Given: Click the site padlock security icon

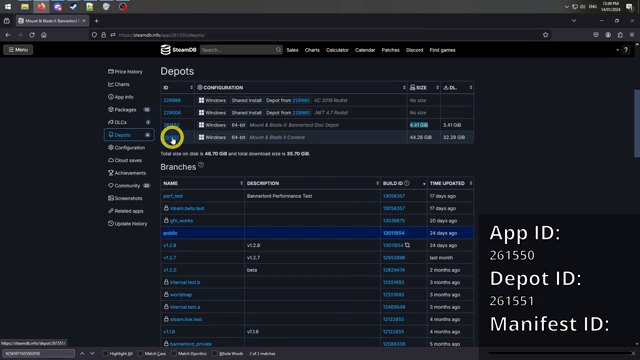Looking at the screenshot, I should point(104,35).
